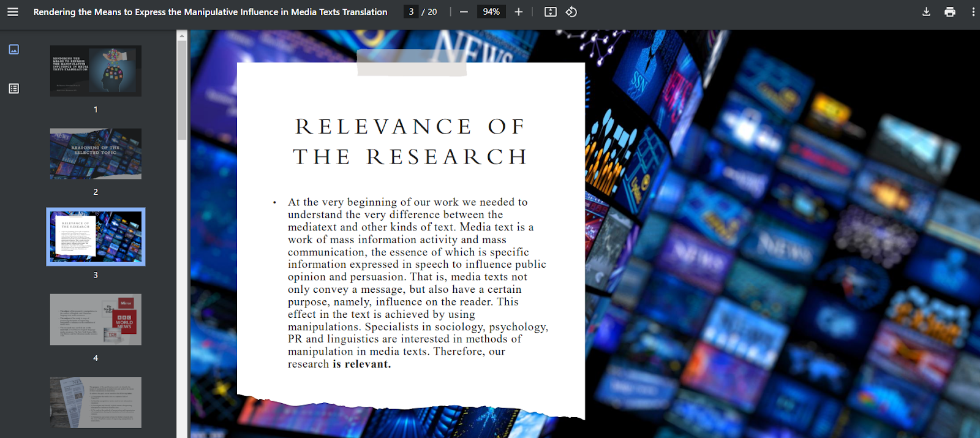Zoom out with the minus icon

(464, 12)
